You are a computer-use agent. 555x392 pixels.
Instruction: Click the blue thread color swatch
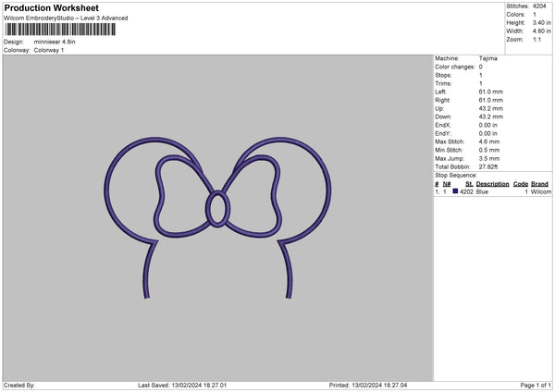click(455, 191)
